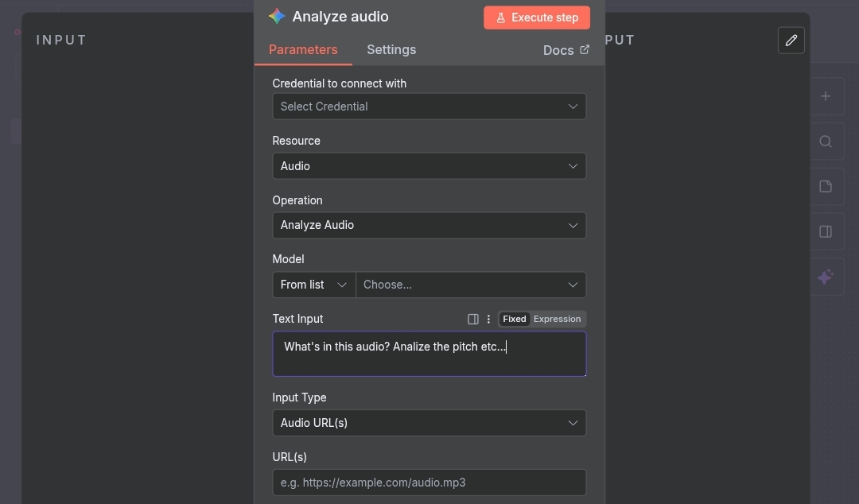859x504 pixels.
Task: Select the Parameters tab
Action: coord(303,50)
